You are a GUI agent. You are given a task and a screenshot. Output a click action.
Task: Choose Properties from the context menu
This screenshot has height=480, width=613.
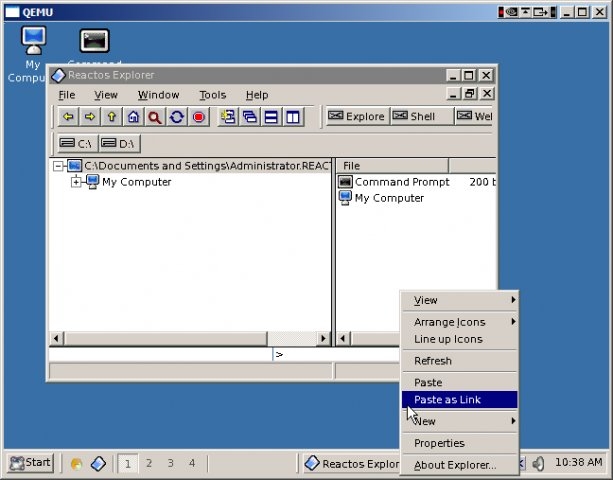pyautogui.click(x=460, y=443)
